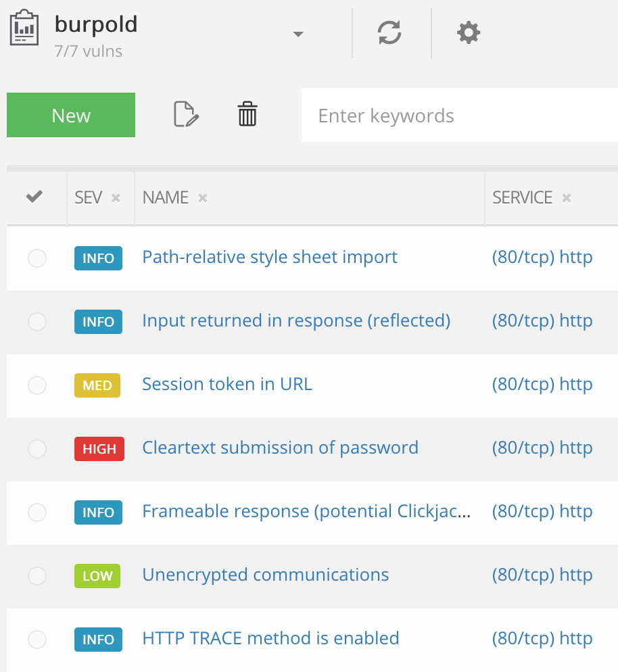Click the yellow MED severity badge
The width and height of the screenshot is (618, 672).
[x=97, y=385]
